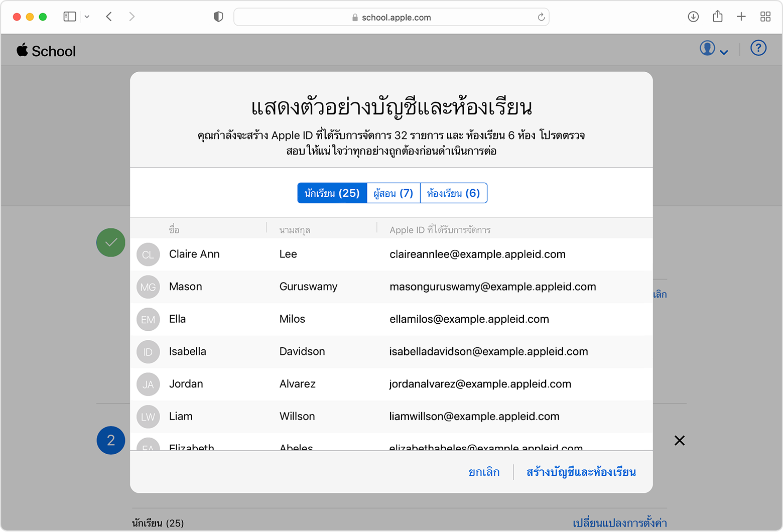Image resolution: width=783 pixels, height=532 pixels.
Task: Reload the page with the refresh icon
Action: pos(541,17)
